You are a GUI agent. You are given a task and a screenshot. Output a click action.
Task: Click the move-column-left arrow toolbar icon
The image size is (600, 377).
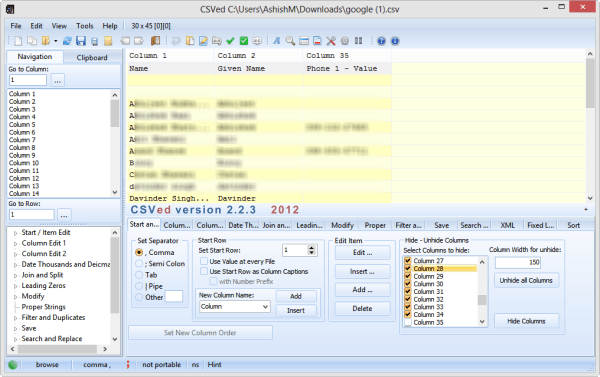125,41
